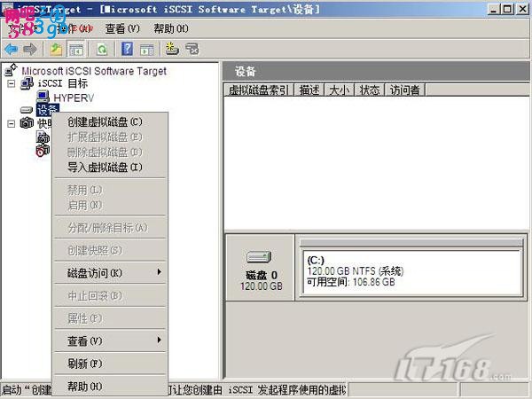Click the 磁盘 0 120.00 GB label
The height and width of the screenshot is (399, 532).
(261, 280)
